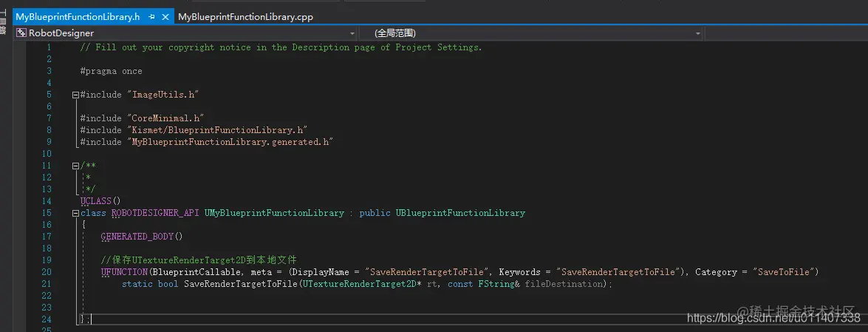The width and height of the screenshot is (868, 332).
Task: Click the UFUNCTION macro on line 20
Action: (124, 272)
